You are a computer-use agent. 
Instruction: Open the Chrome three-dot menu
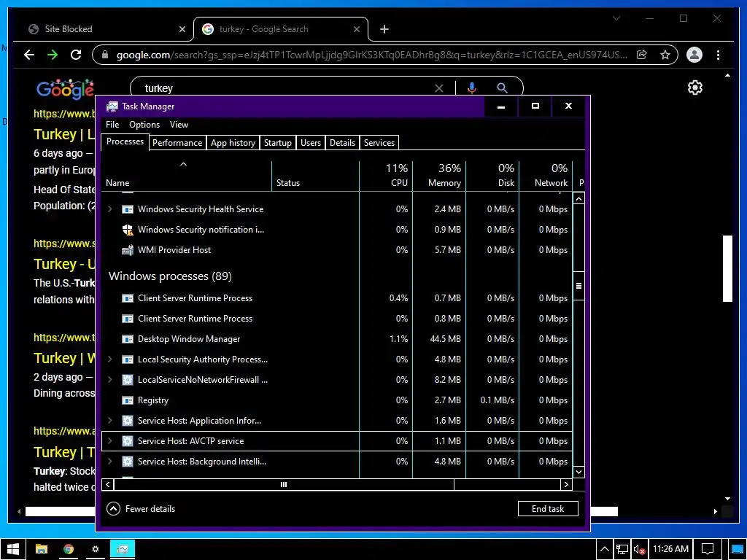point(718,55)
